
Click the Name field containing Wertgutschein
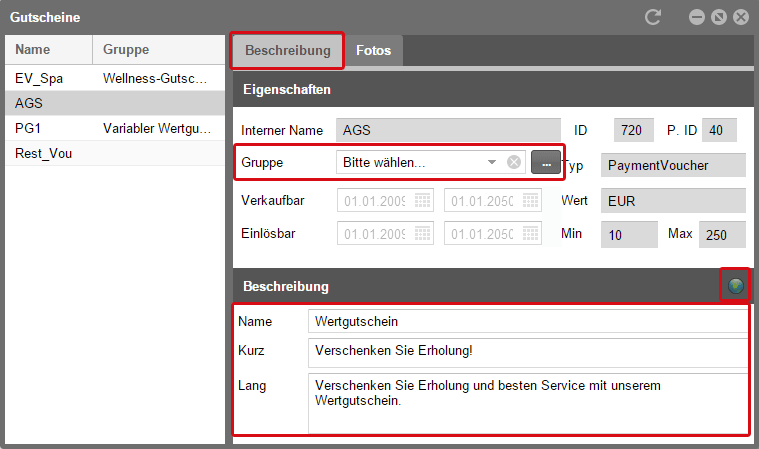(527, 321)
